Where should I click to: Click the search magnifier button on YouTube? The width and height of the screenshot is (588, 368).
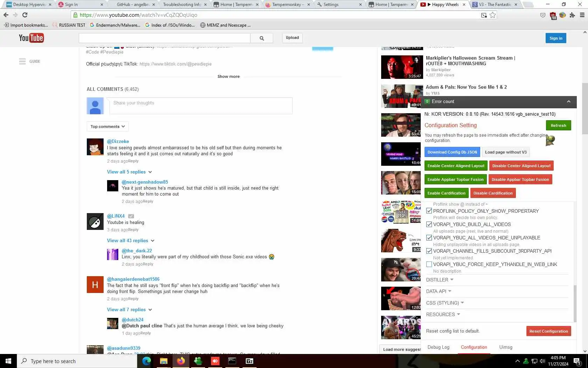261,38
